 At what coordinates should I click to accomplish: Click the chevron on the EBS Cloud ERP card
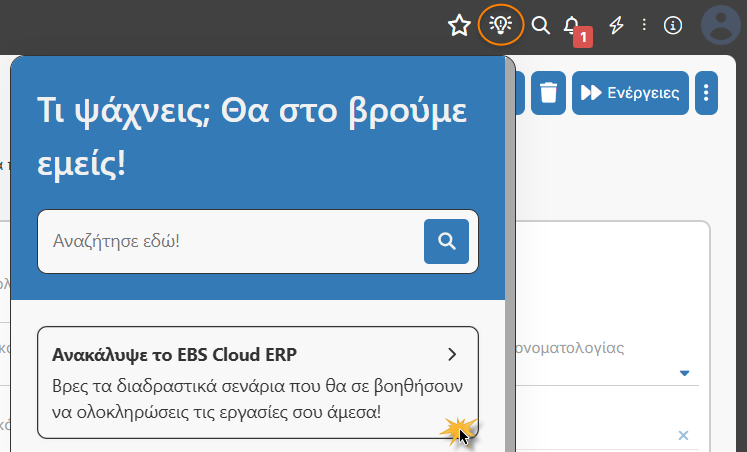pos(452,354)
